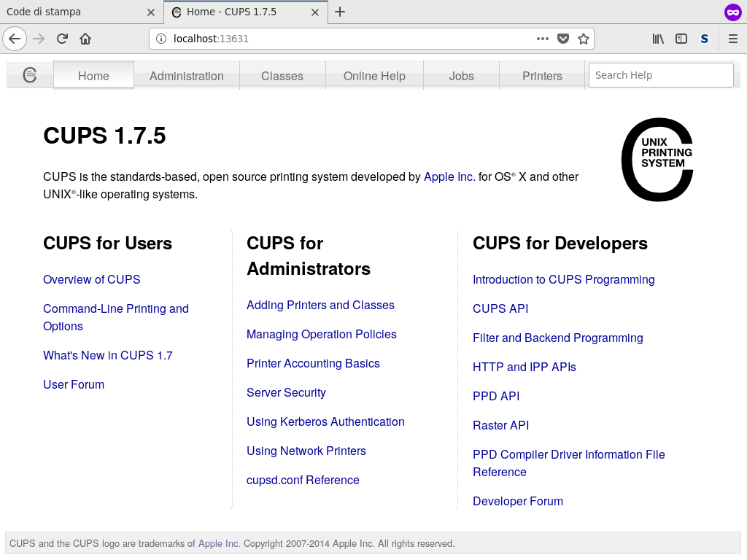This screenshot has width=747, height=560.
Task: Click the private browsing mask icon
Action: [x=732, y=12]
